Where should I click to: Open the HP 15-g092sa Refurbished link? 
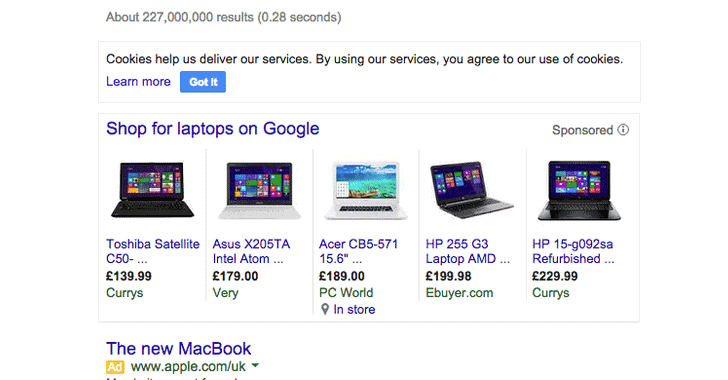(x=573, y=251)
